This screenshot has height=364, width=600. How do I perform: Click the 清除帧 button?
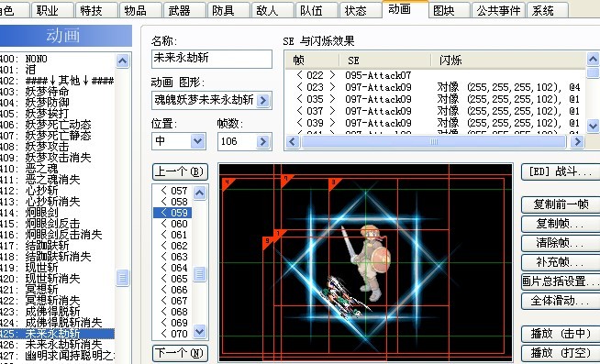[x=561, y=243]
